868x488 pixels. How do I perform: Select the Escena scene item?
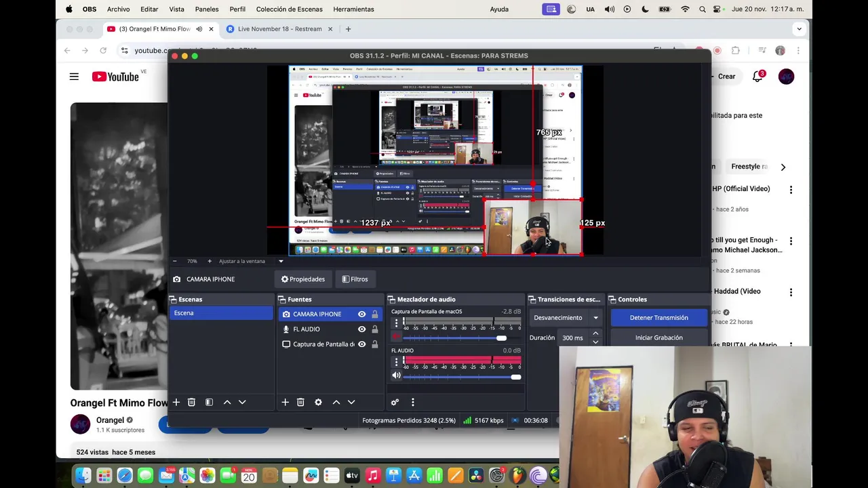click(221, 313)
